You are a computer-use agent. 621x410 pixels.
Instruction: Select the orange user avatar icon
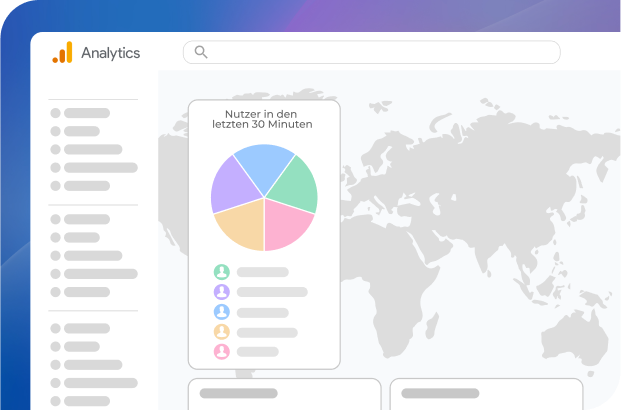coord(221,332)
